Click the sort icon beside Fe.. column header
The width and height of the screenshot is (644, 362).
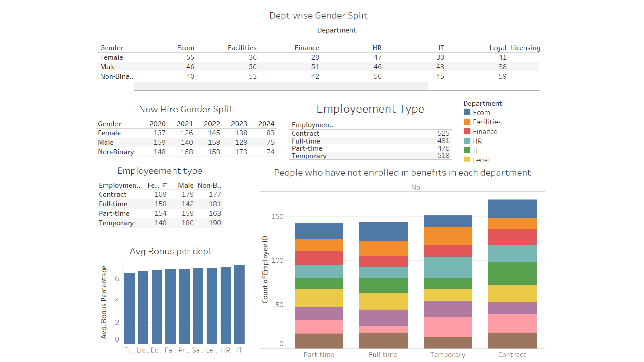tap(164, 185)
